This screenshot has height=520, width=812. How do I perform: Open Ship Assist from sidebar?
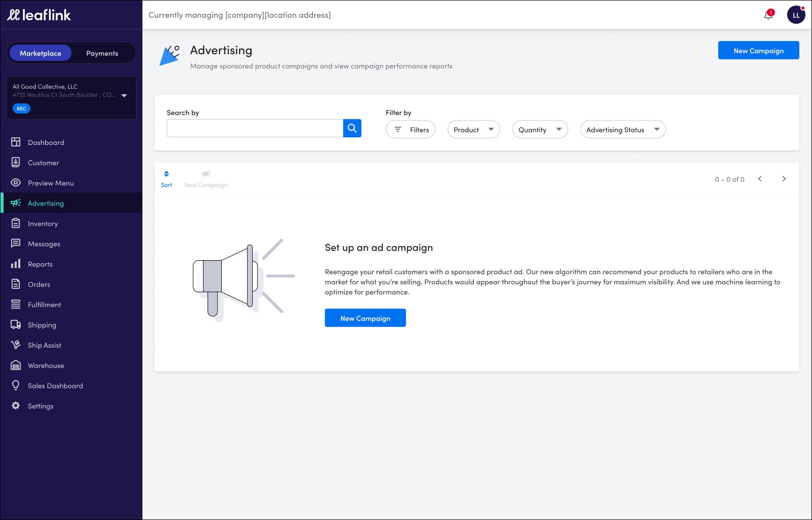pos(44,345)
